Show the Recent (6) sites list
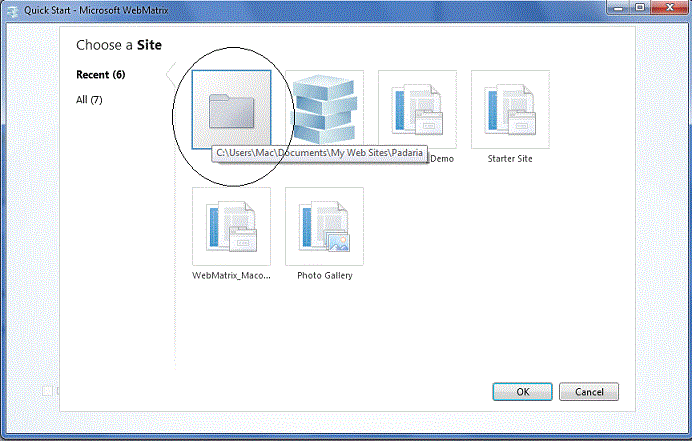This screenshot has height=441, width=692. 101,75
